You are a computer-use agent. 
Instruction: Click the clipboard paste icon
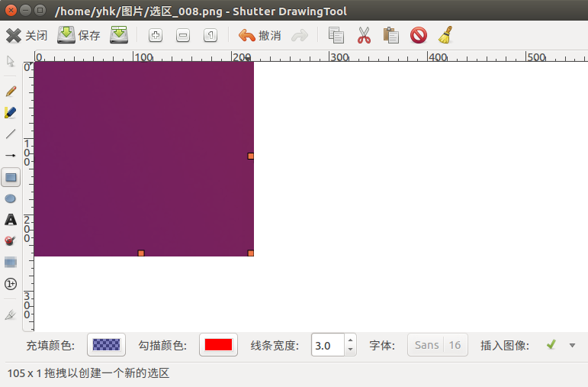click(x=390, y=35)
